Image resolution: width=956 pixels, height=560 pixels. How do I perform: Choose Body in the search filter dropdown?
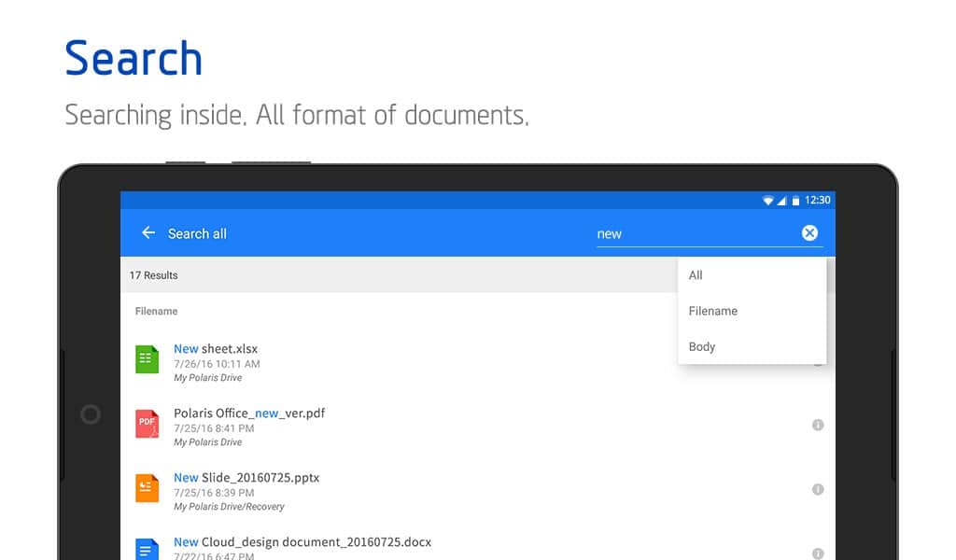pyautogui.click(x=702, y=346)
